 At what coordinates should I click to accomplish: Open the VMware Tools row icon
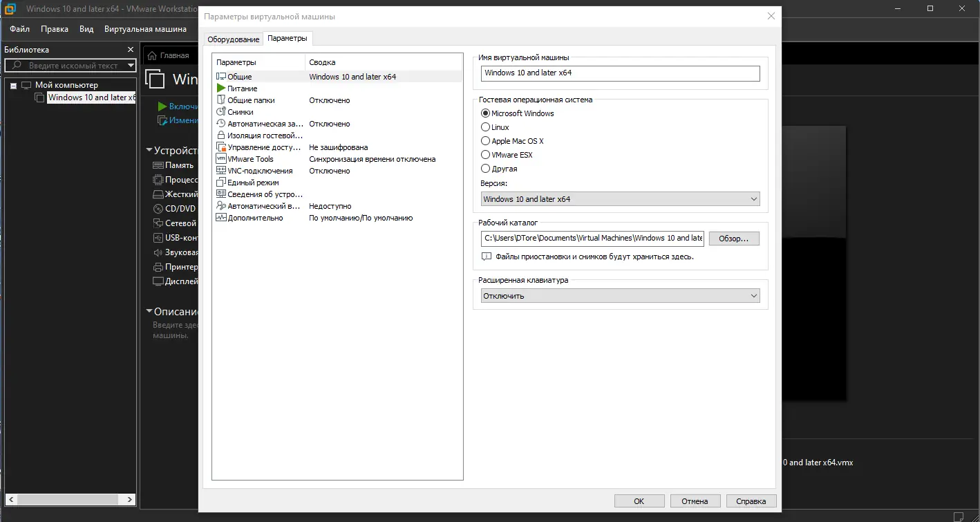coord(221,159)
